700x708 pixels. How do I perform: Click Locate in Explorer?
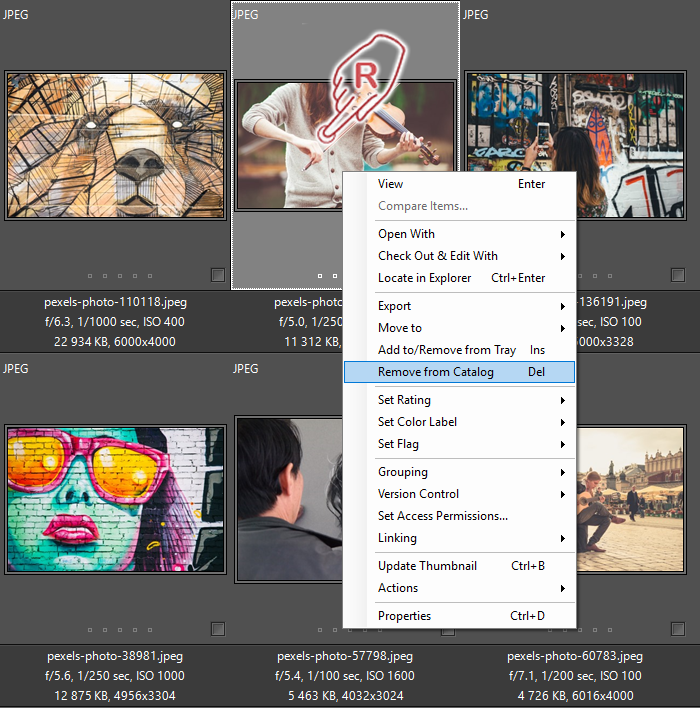click(x=459, y=278)
